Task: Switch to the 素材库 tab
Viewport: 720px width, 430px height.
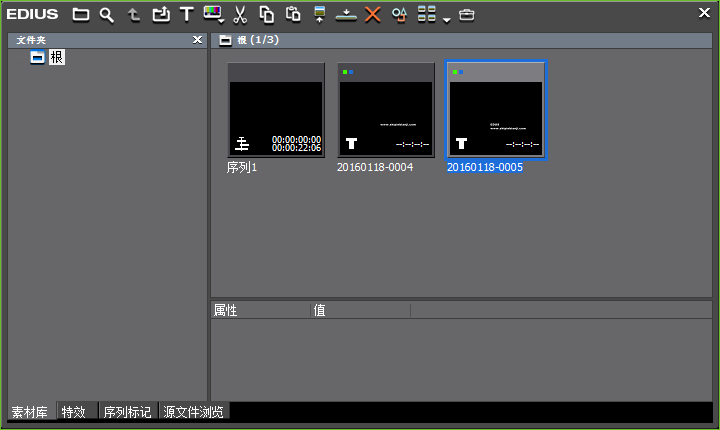Action: tap(30, 412)
